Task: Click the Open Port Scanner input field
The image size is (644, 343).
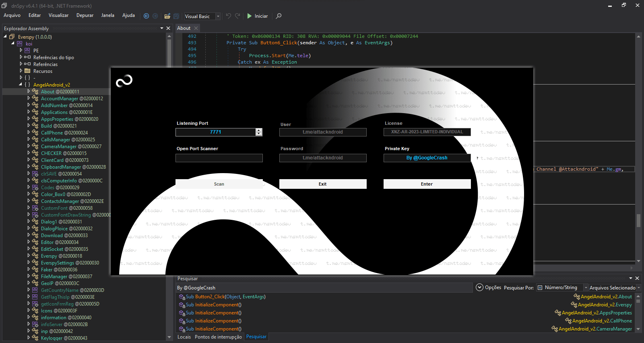Action: [219, 158]
